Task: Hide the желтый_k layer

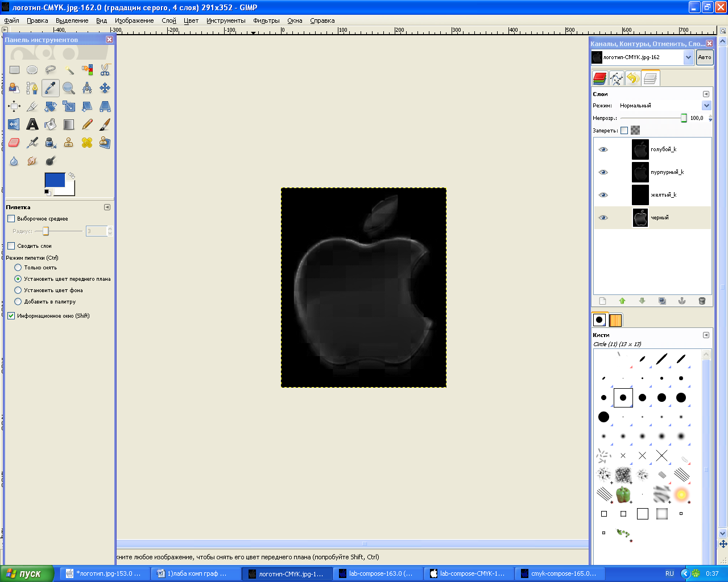Action: tap(603, 195)
